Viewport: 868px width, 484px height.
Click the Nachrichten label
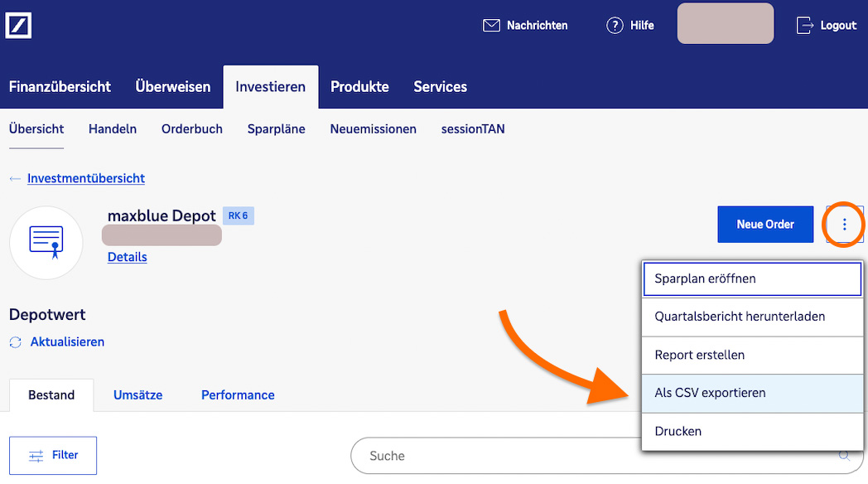(x=537, y=26)
